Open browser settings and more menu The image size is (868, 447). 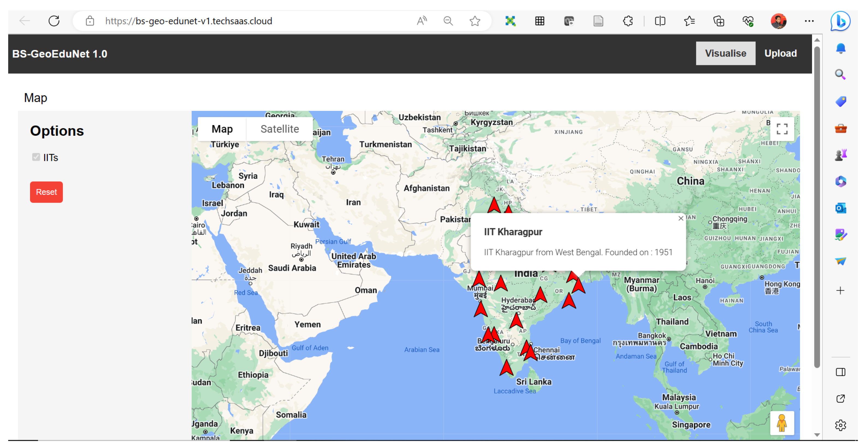point(809,21)
